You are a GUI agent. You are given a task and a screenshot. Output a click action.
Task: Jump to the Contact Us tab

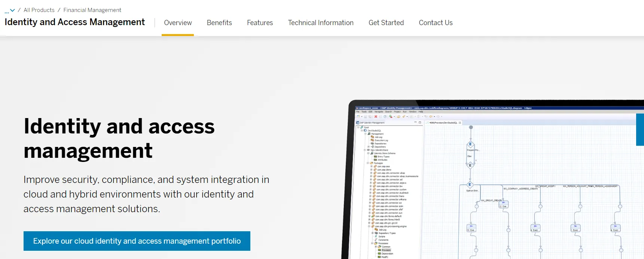click(x=436, y=23)
